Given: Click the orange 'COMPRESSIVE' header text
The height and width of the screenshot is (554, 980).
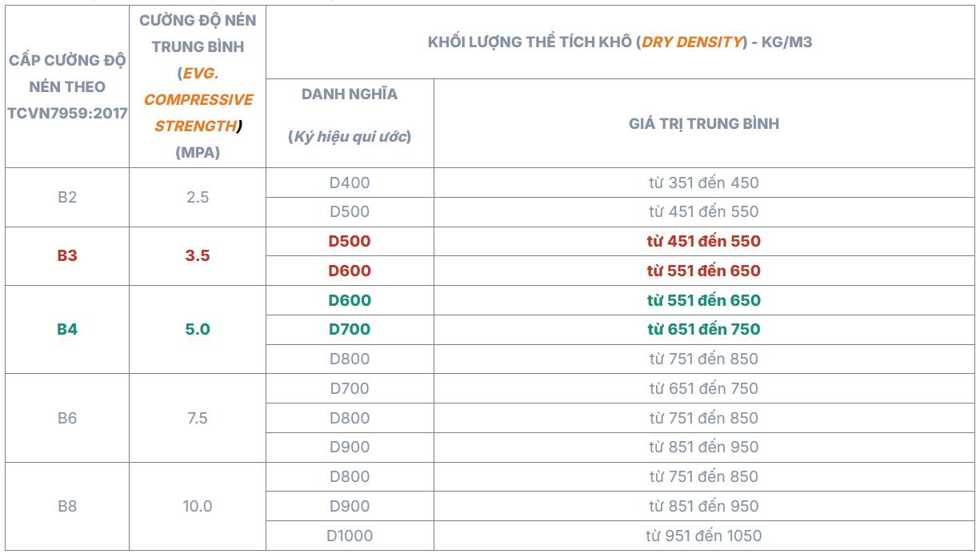Looking at the screenshot, I should click(x=198, y=100).
